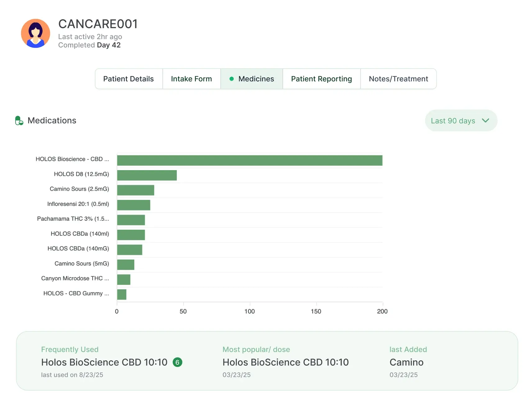The image size is (532, 406).
Task: Click the Camino Sours (2.5mG) bar
Action: [135, 190]
